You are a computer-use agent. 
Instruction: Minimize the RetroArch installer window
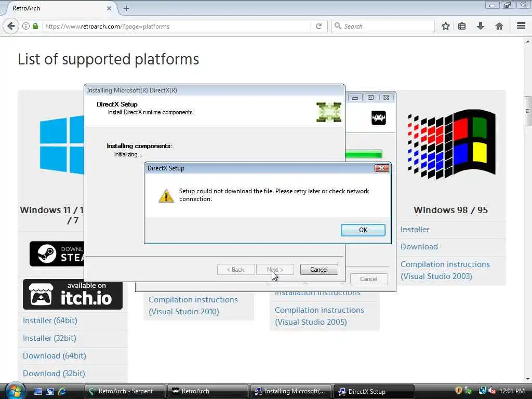(355, 98)
